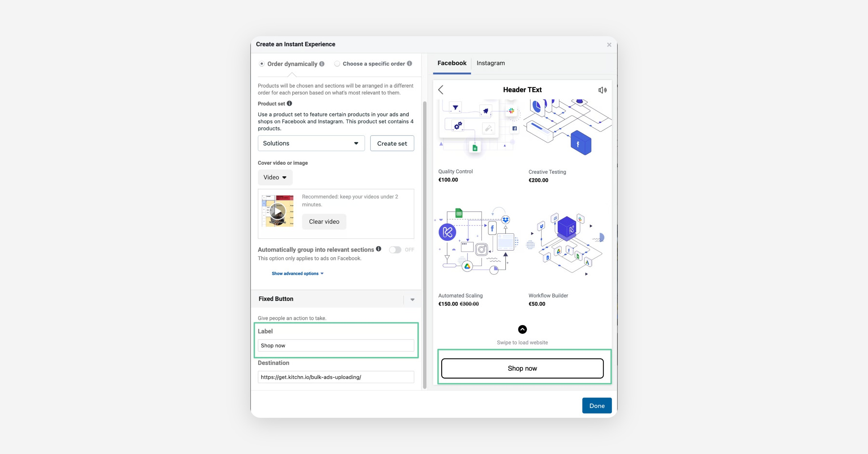Image resolution: width=868 pixels, height=454 pixels.
Task: Click info icon beside Choose a specific order
Action: pos(409,63)
